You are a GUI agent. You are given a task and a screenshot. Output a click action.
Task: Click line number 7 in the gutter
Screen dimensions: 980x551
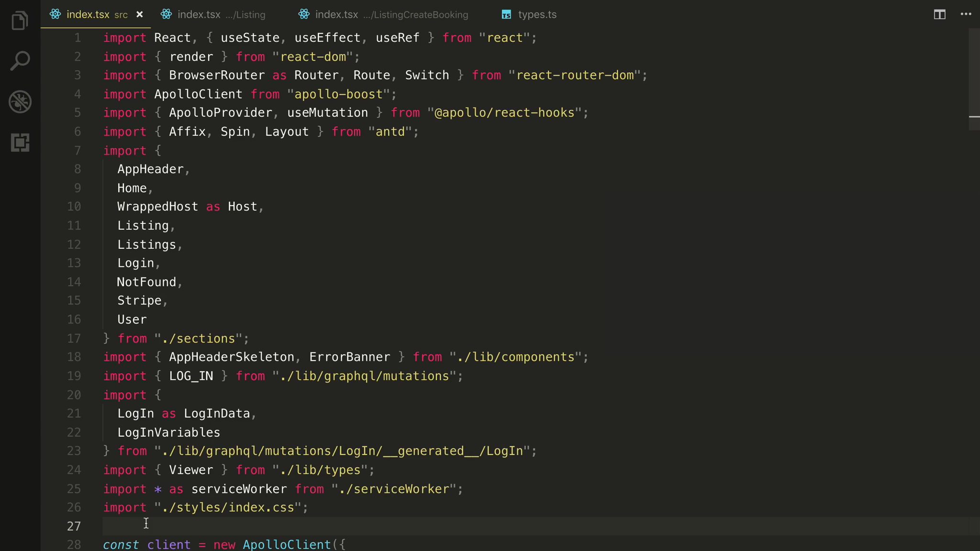click(77, 151)
